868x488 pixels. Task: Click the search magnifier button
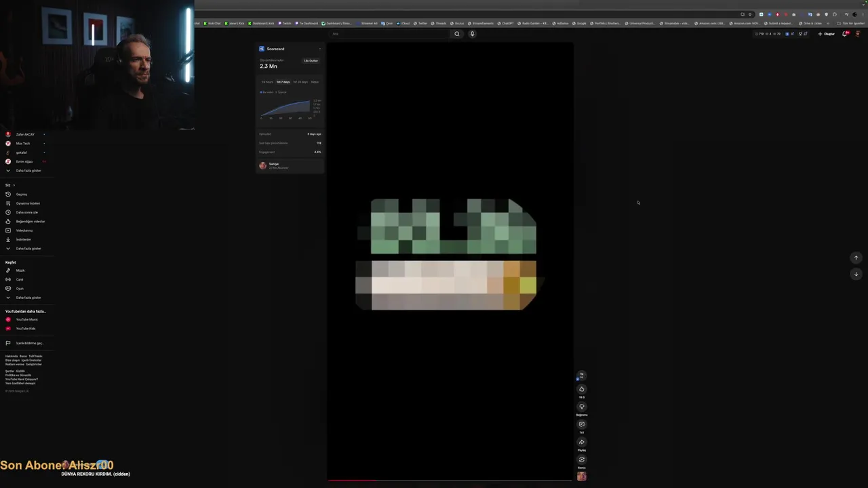(x=456, y=34)
